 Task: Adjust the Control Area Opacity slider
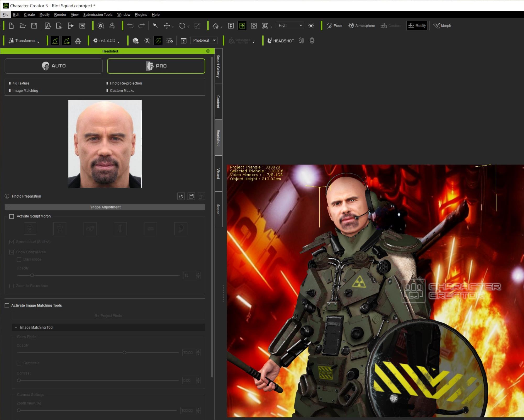pos(32,275)
